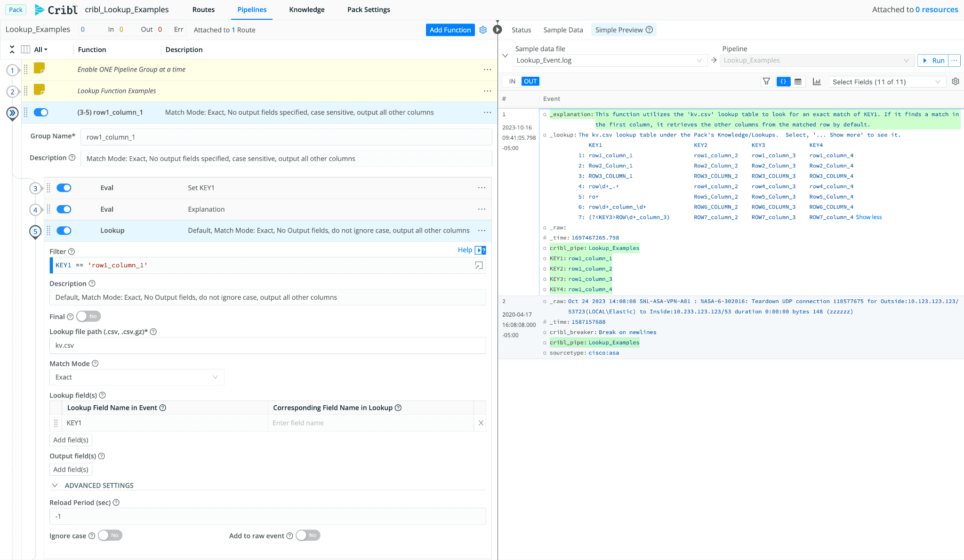Image resolution: width=964 pixels, height=560 pixels.
Task: Remove the KEY1 lookup field row
Action: coord(481,423)
